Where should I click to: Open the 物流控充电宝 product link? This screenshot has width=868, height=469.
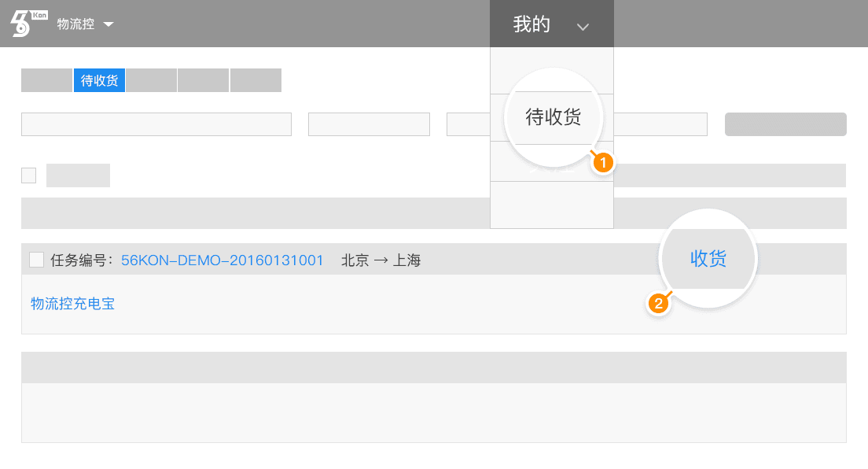pos(72,304)
